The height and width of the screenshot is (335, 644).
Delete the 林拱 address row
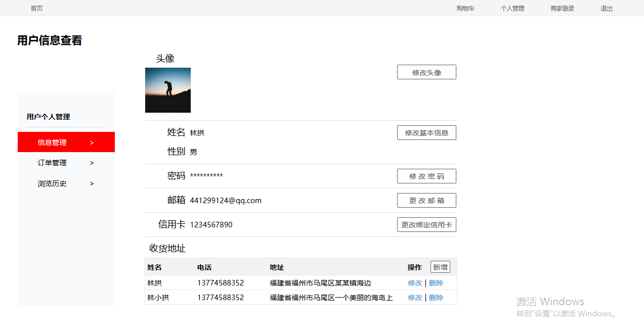click(x=436, y=283)
